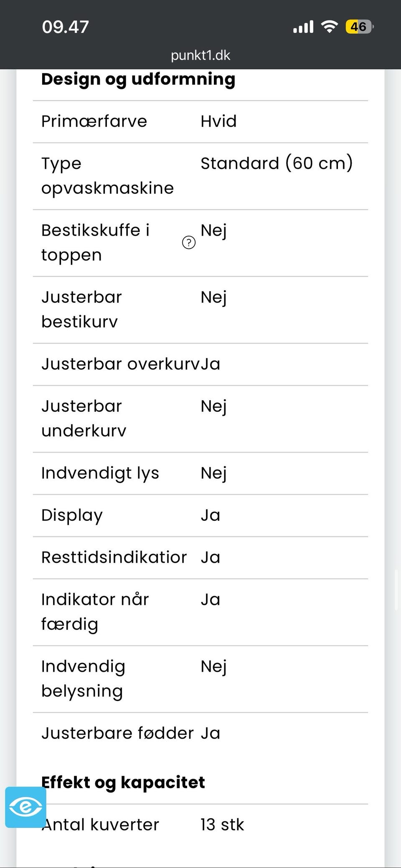Tap the Standard (60 cm) value

point(277,163)
